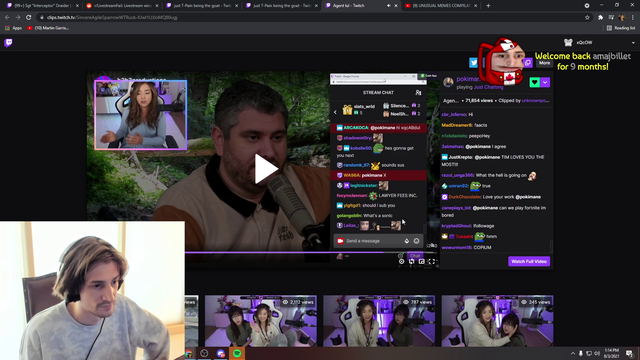Share the clip on Twitter
The width and height of the screenshot is (640, 360).
473,62
